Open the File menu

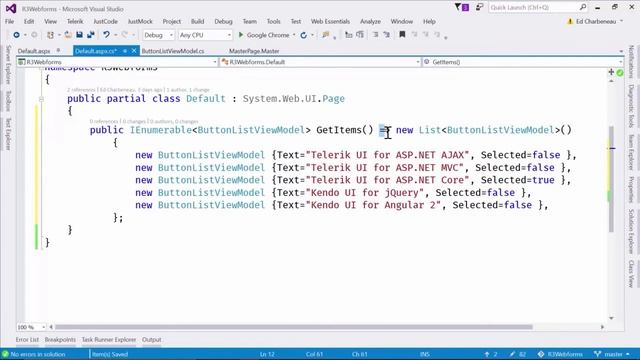(9, 21)
